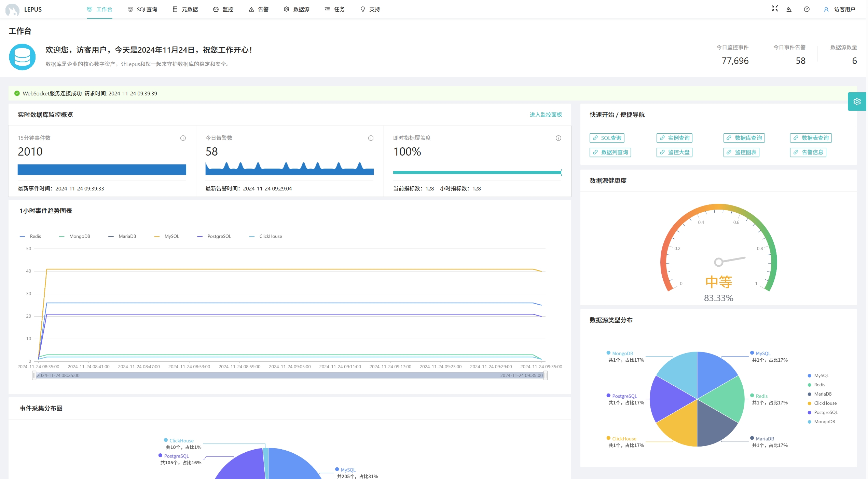Image resolution: width=868 pixels, height=479 pixels.
Task: Click the trend chart zoom slider start handle
Action: click(34, 375)
